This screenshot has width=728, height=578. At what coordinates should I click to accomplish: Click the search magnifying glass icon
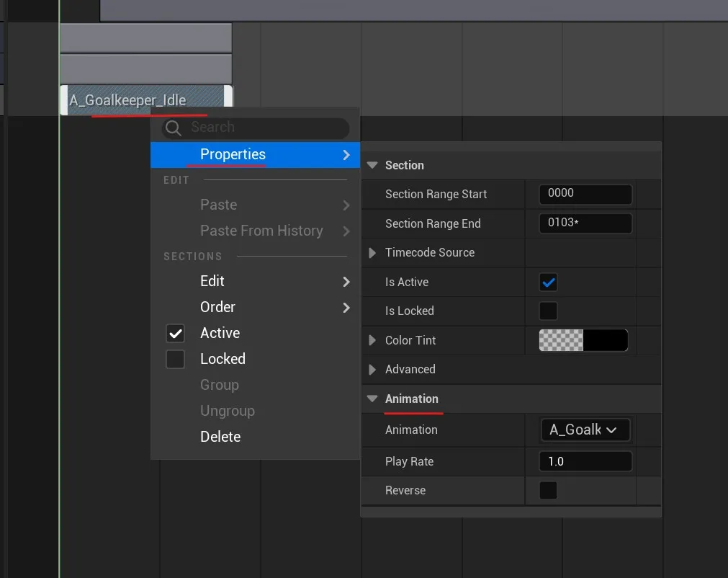click(173, 128)
